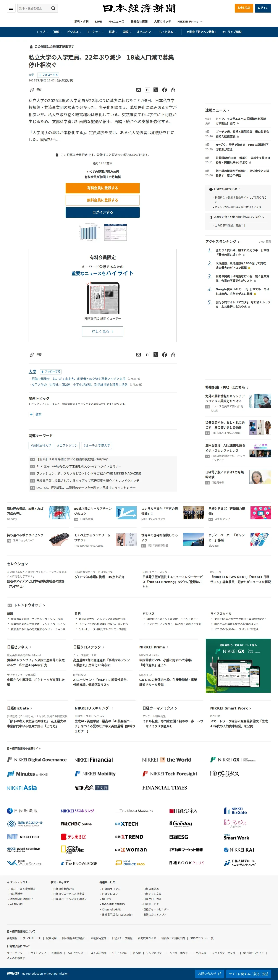Open LIVE menu item
The width and height of the screenshot is (278, 980).
click(x=99, y=22)
